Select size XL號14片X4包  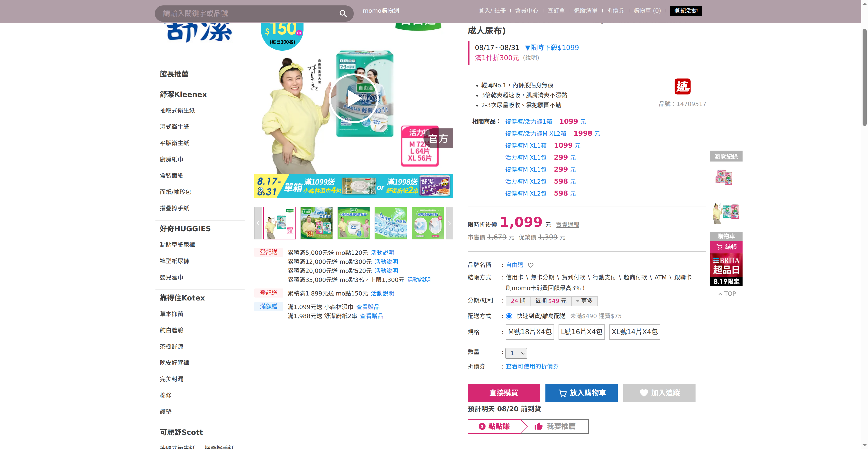point(634,332)
